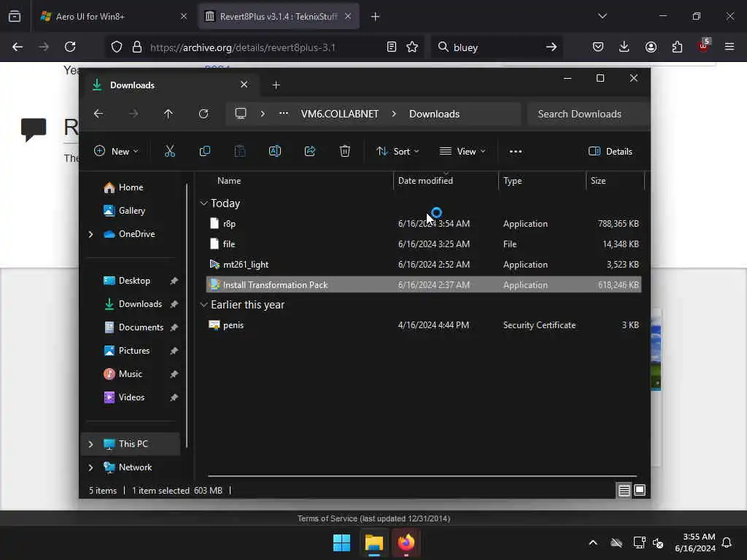Close the Downloads Explorer tab

pyautogui.click(x=244, y=85)
